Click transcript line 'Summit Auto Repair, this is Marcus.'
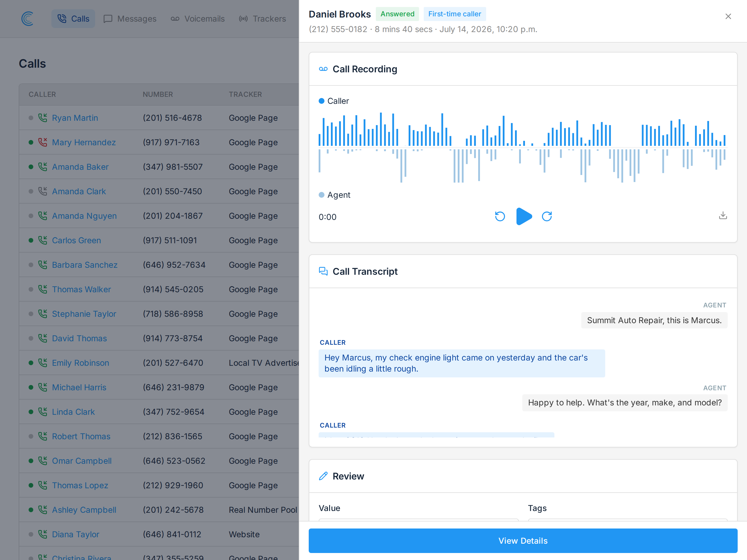 pos(654,320)
